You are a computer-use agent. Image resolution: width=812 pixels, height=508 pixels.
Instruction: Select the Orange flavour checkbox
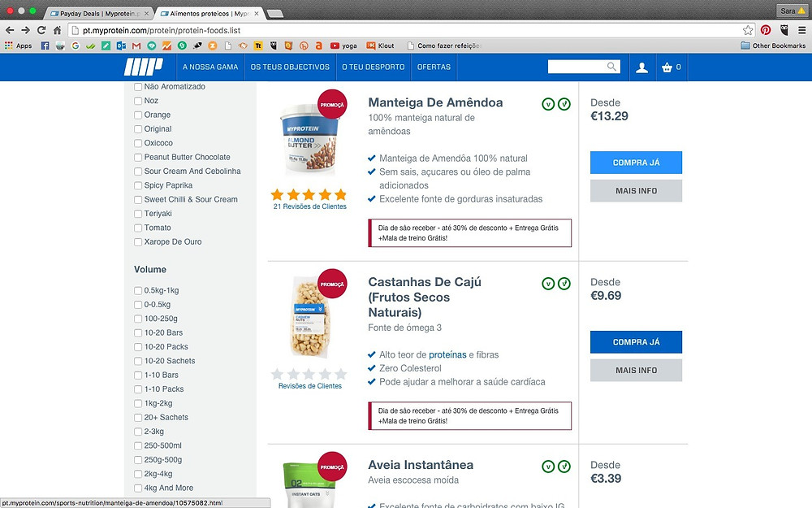point(138,115)
